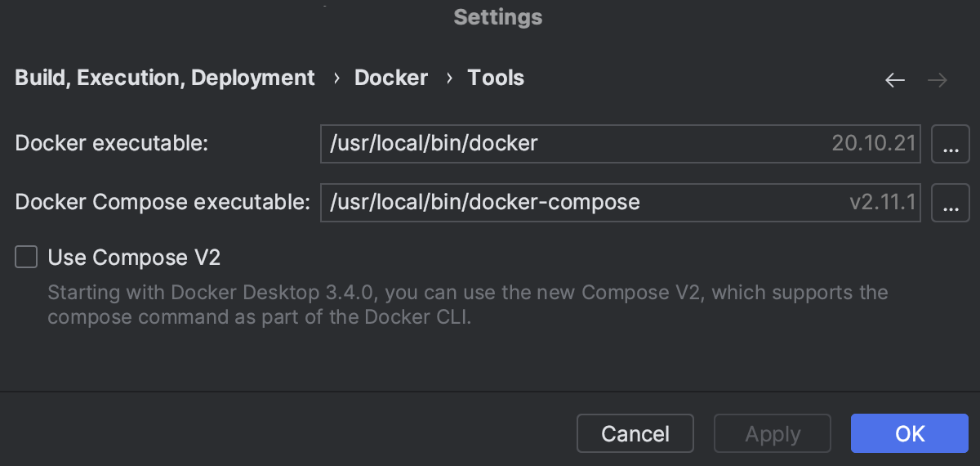Screen dimensions: 980x466
Task: Click the back navigation arrow
Action: 895,80
